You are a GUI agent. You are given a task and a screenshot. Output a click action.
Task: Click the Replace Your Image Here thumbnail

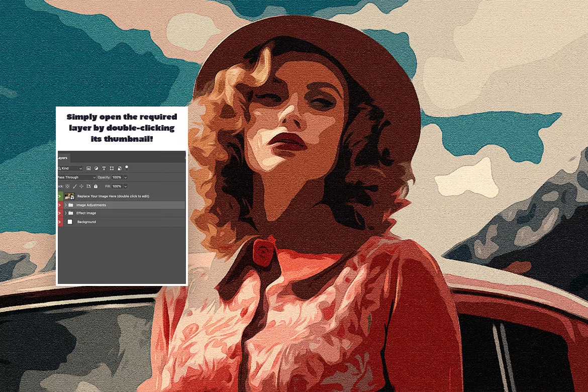[x=68, y=195]
